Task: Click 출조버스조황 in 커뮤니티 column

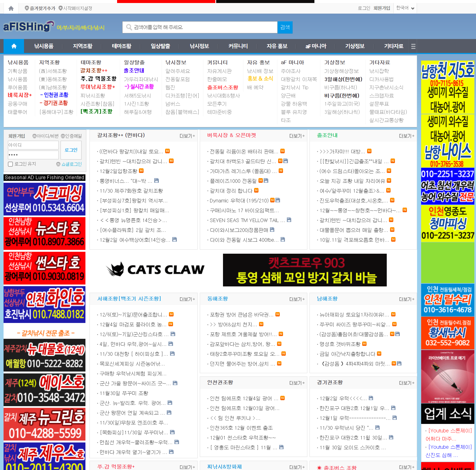Action: click(x=223, y=87)
